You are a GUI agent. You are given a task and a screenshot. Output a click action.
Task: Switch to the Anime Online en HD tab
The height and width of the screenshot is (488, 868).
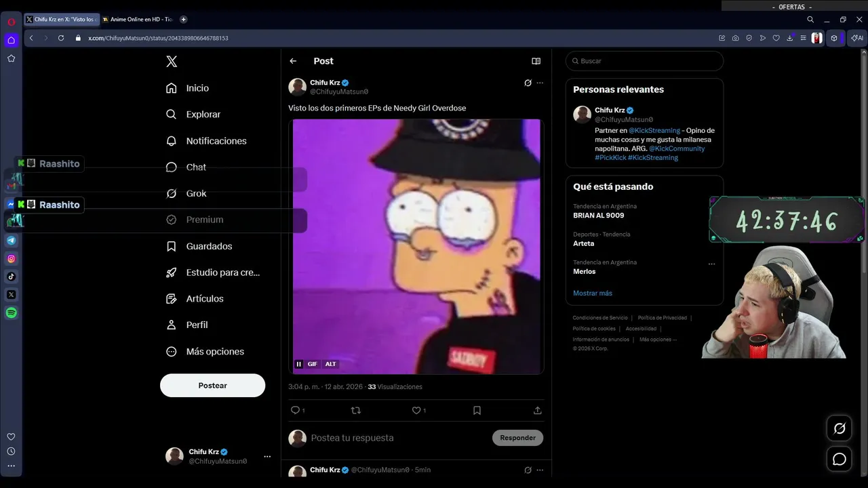click(x=138, y=20)
